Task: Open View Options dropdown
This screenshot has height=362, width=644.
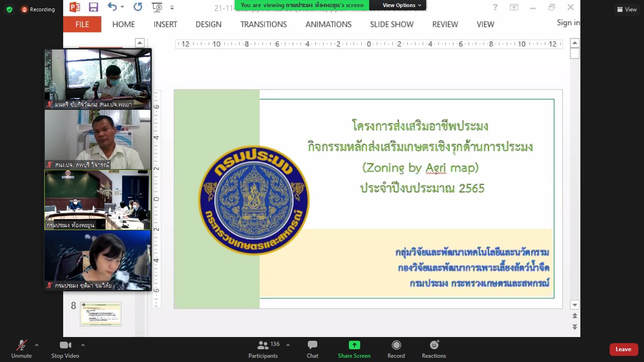Action: tap(402, 5)
